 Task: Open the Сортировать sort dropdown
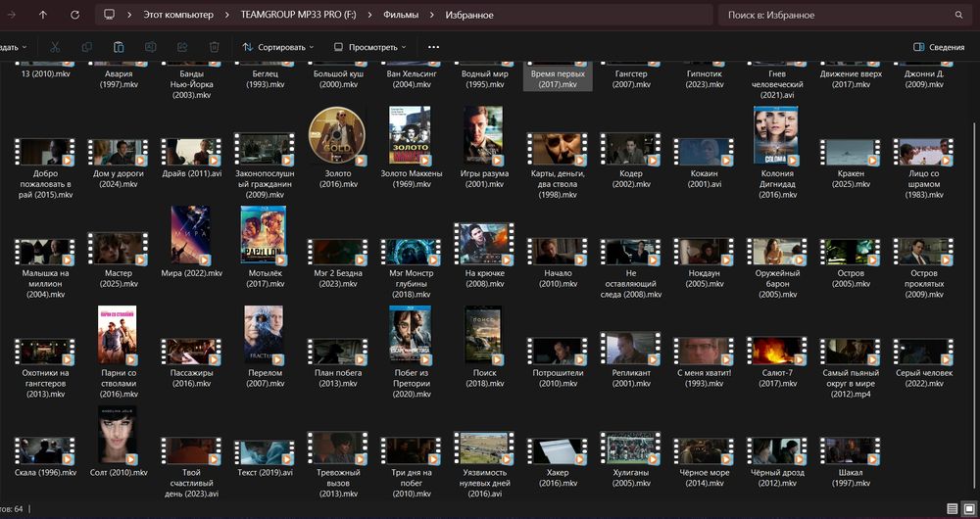tap(277, 47)
